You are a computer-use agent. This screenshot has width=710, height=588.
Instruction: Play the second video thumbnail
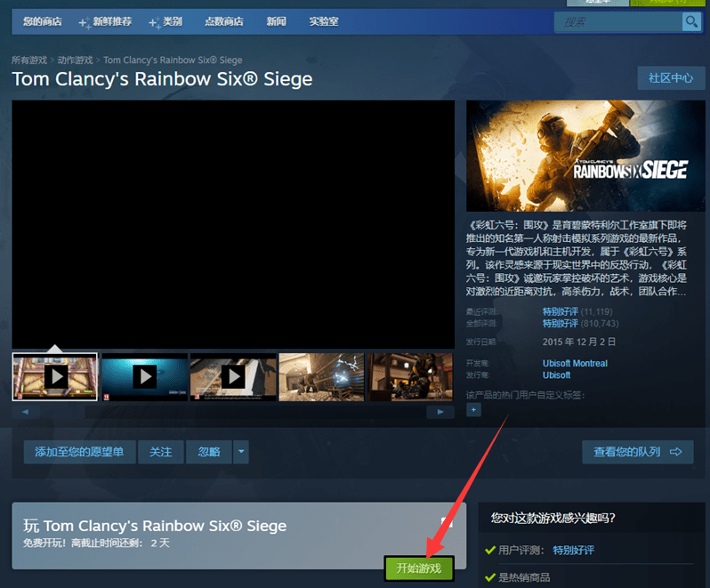coord(144,376)
